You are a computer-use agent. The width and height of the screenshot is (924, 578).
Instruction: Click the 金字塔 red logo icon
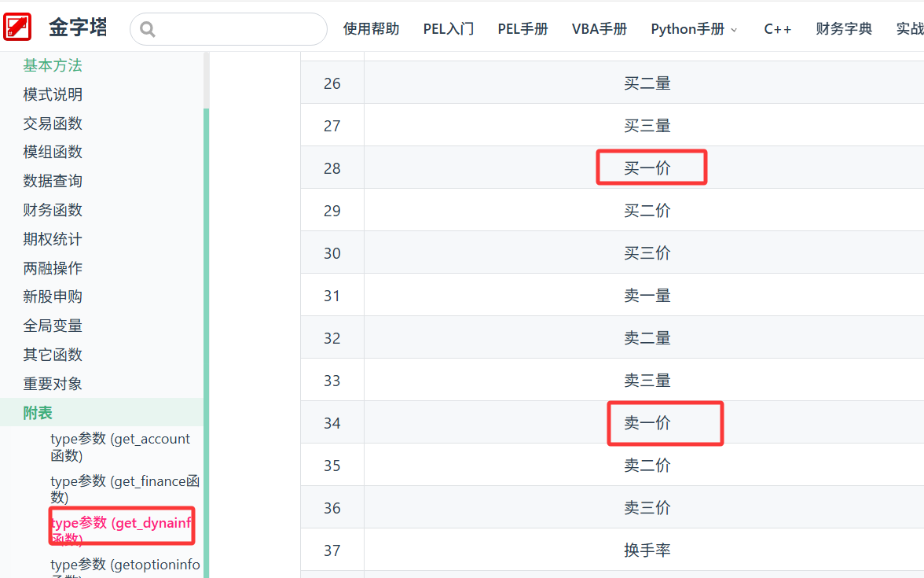(x=17, y=28)
